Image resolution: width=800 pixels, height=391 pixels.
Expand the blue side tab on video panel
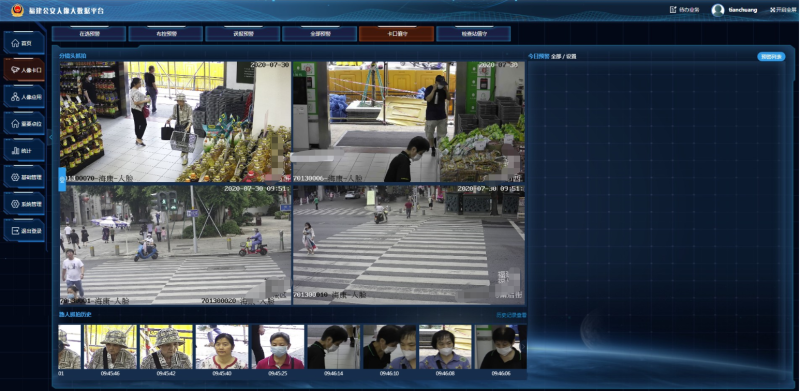click(62, 179)
